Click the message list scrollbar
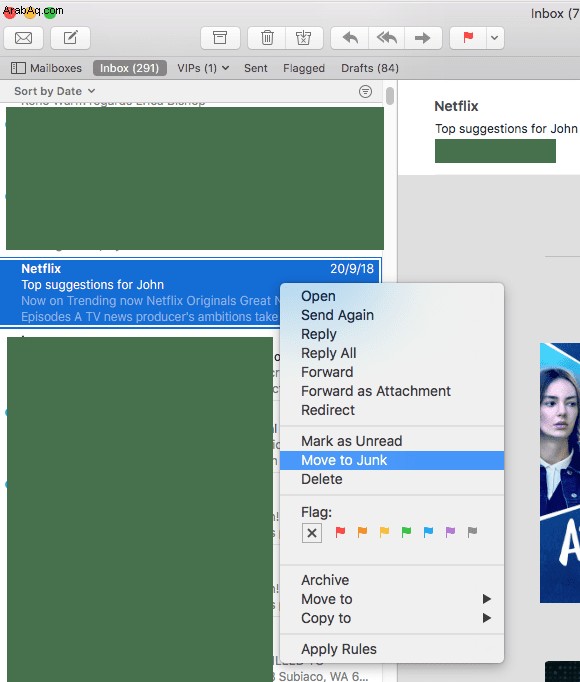Screen dimensions: 580x682 pos(389,96)
